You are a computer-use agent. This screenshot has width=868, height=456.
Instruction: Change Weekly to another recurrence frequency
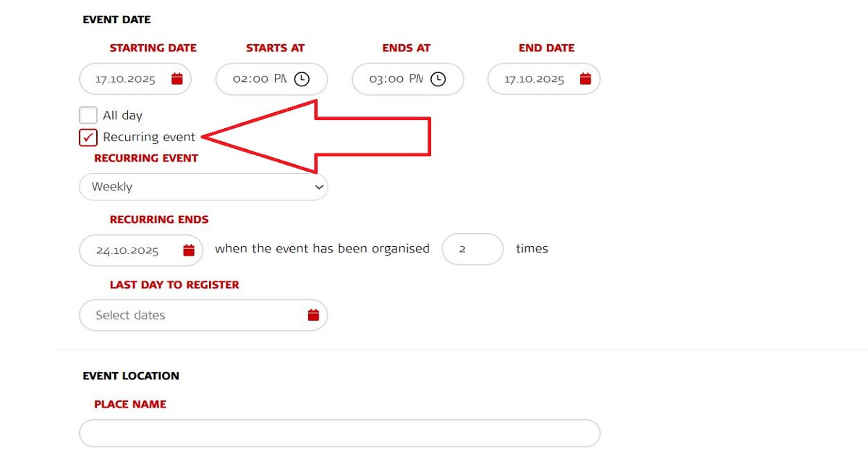pos(203,186)
